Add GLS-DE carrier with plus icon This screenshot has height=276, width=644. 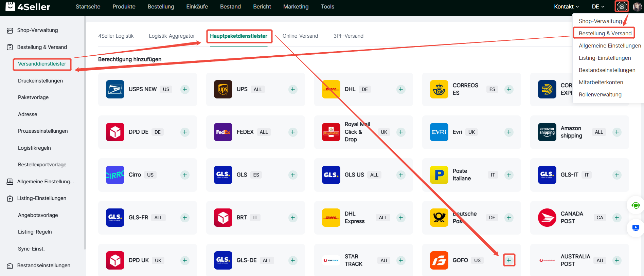coord(293,260)
